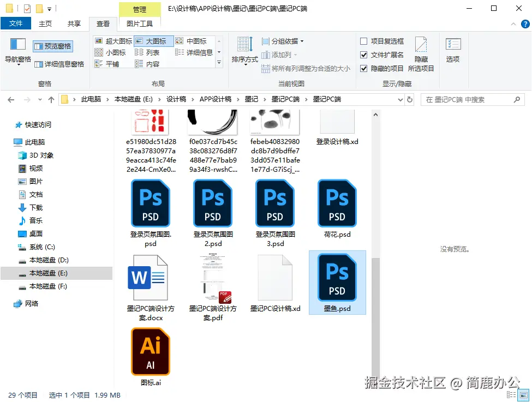The image size is (532, 402).
Task: Click the Manage (管理) contextual tab
Action: coord(140,9)
